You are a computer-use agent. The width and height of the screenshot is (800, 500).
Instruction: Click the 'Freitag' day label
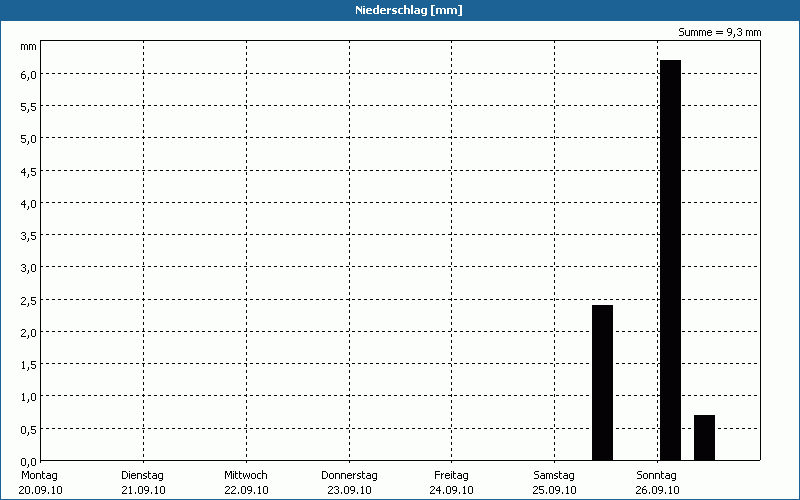pos(451,476)
